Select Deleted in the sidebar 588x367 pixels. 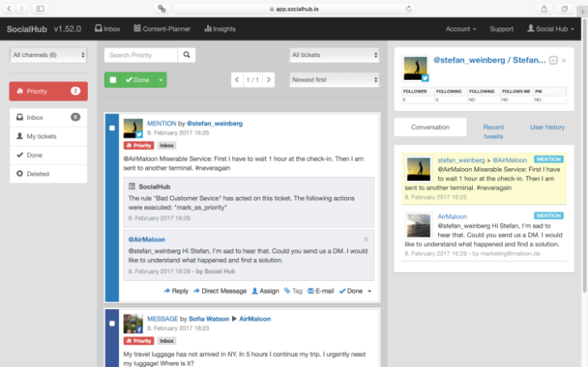(x=48, y=174)
